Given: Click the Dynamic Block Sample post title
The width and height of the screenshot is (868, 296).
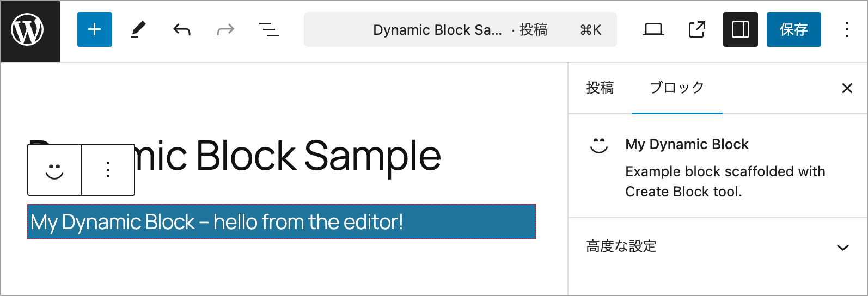Looking at the screenshot, I should [327, 156].
